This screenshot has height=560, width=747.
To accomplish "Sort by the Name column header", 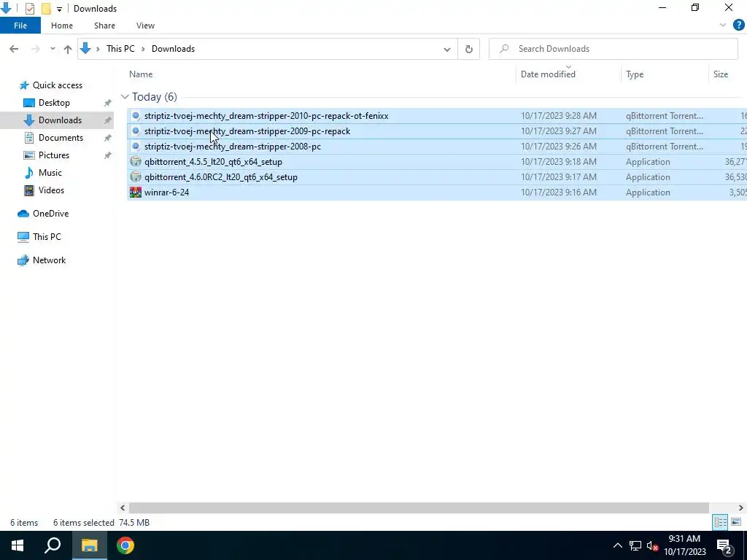I will 141,74.
